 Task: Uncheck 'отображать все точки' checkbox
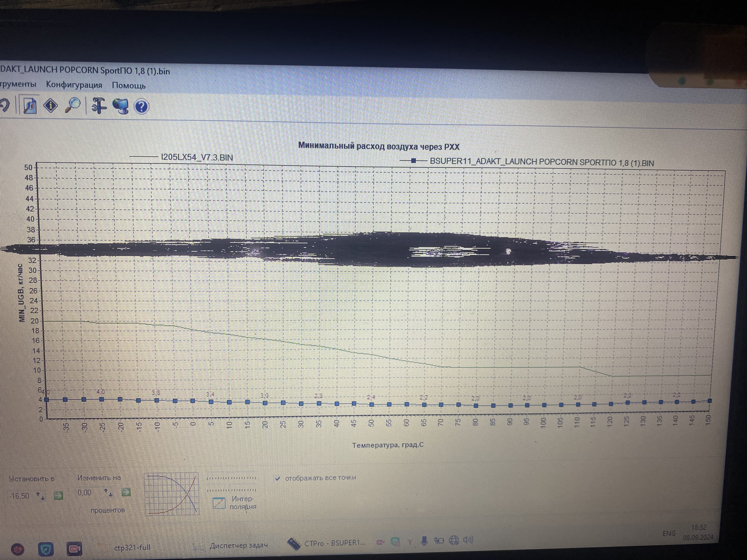278,478
